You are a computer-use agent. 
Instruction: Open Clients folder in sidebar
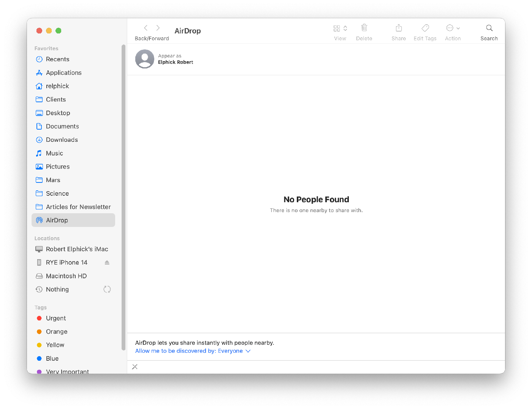73,99
